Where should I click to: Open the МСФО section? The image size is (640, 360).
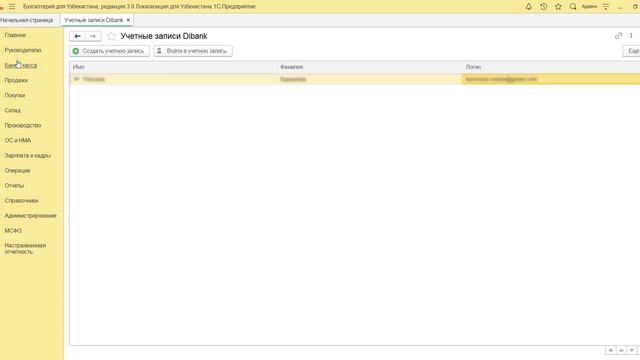tap(13, 231)
